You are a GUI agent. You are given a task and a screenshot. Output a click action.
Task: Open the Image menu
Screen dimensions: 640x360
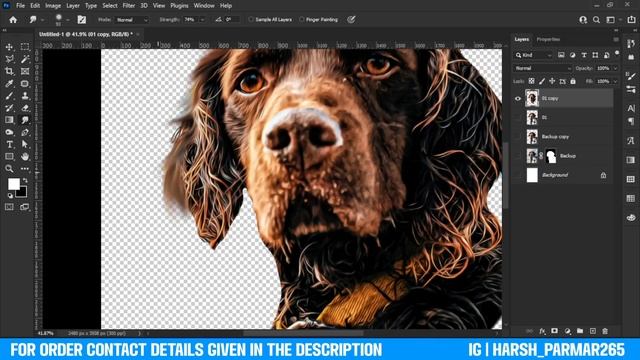pyautogui.click(x=53, y=6)
